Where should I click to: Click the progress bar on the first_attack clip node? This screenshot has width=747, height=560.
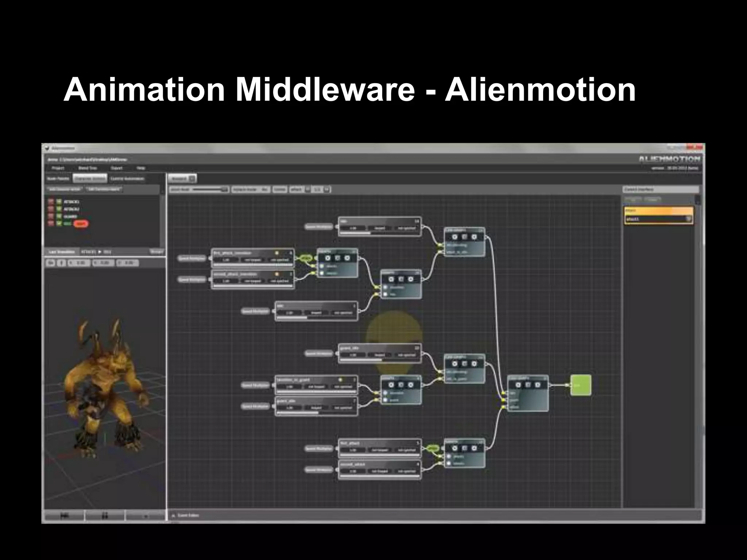379,455
